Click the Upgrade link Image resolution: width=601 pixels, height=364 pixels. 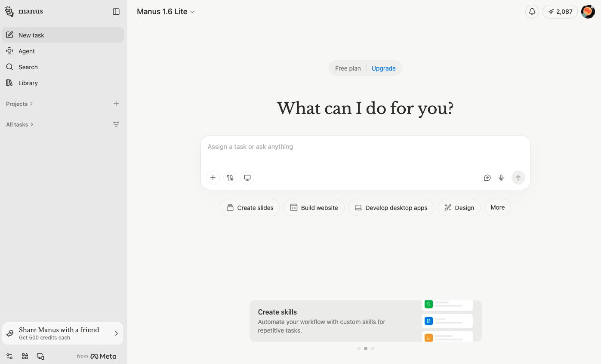[384, 68]
